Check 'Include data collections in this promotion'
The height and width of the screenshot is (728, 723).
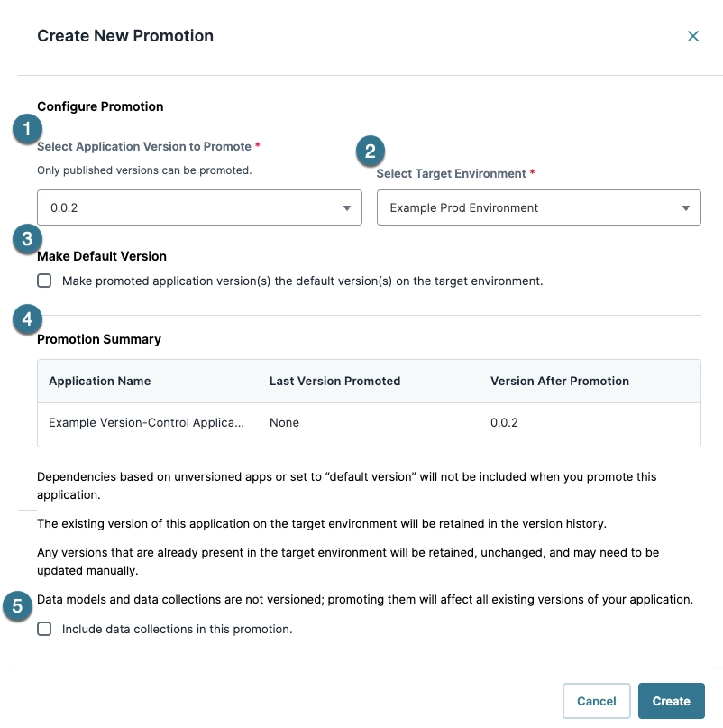pos(44,629)
